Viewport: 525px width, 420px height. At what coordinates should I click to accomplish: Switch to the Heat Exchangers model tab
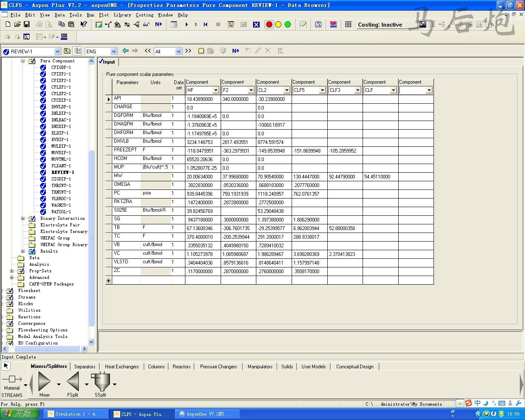coord(122,367)
